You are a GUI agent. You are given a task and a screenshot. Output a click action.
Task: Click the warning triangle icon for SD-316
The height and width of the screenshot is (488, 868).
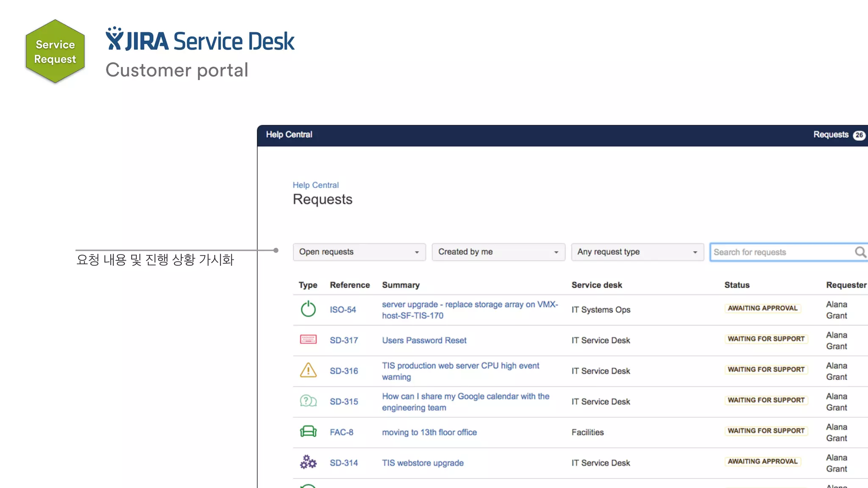point(308,370)
